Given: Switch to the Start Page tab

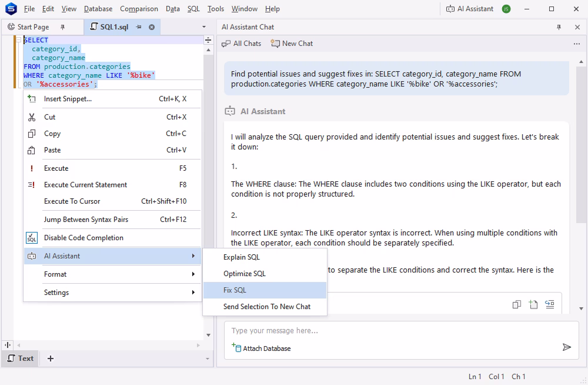Looking at the screenshot, I should (x=33, y=27).
